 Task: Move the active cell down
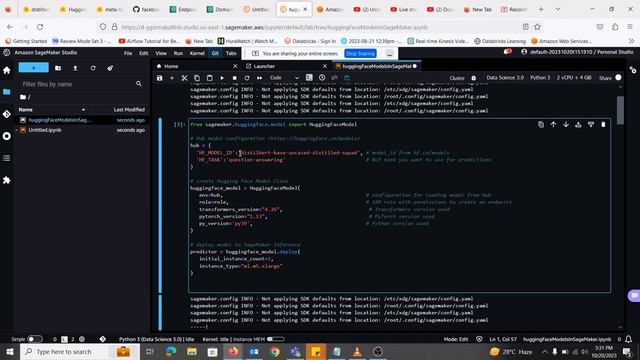click(566, 124)
